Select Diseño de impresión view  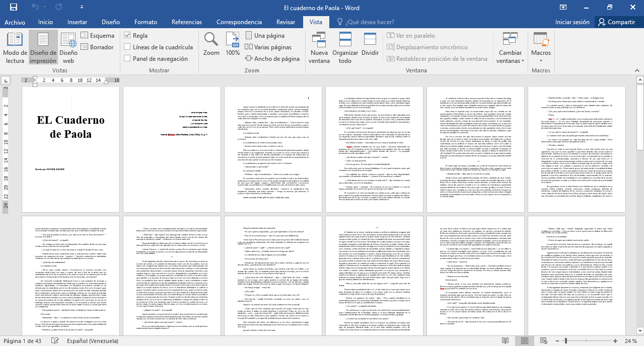click(x=43, y=48)
